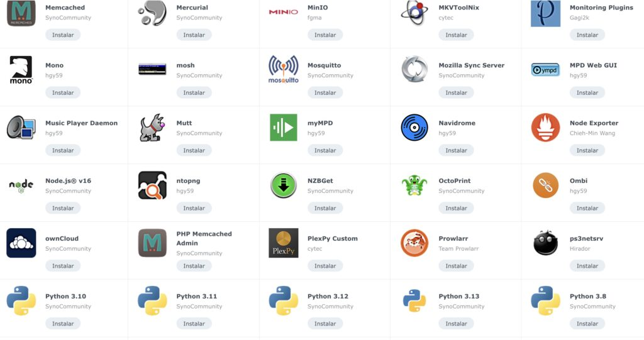Open the myMPD green play icon
This screenshot has width=644, height=340.
tap(284, 128)
